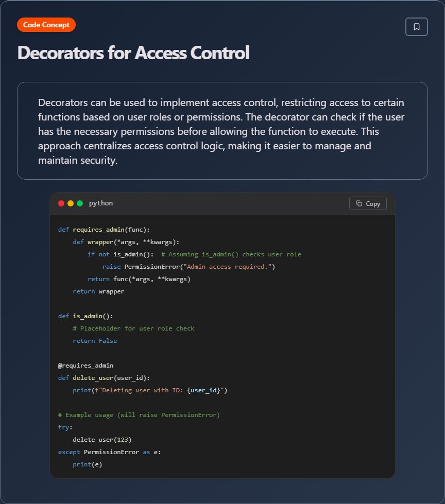Toggle the Code Concept tag highlight
Screen dimensions: 445x504
coord(46,24)
